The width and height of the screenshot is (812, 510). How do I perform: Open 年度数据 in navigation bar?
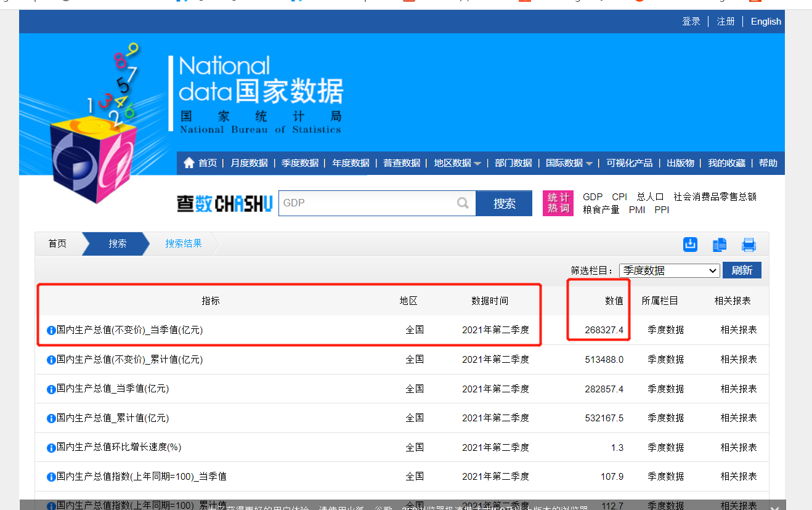tap(351, 163)
